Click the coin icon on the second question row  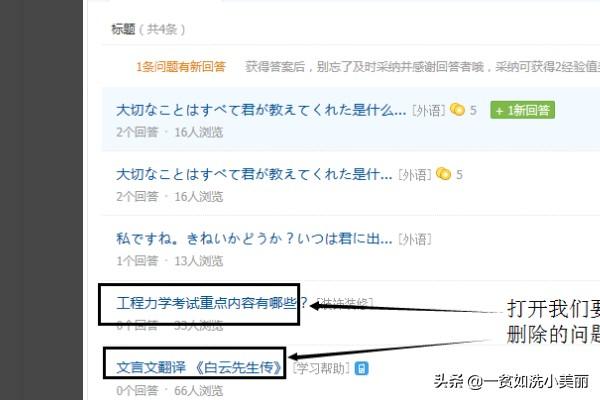click(443, 174)
